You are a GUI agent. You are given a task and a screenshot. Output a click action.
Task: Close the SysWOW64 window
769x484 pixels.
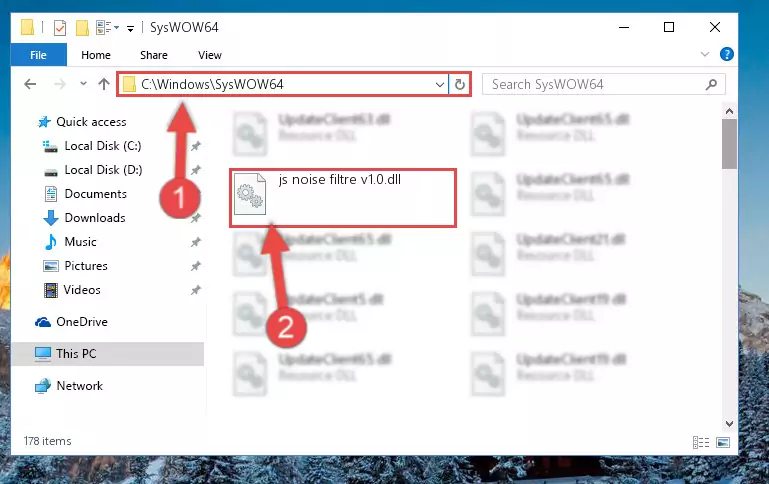pos(715,27)
